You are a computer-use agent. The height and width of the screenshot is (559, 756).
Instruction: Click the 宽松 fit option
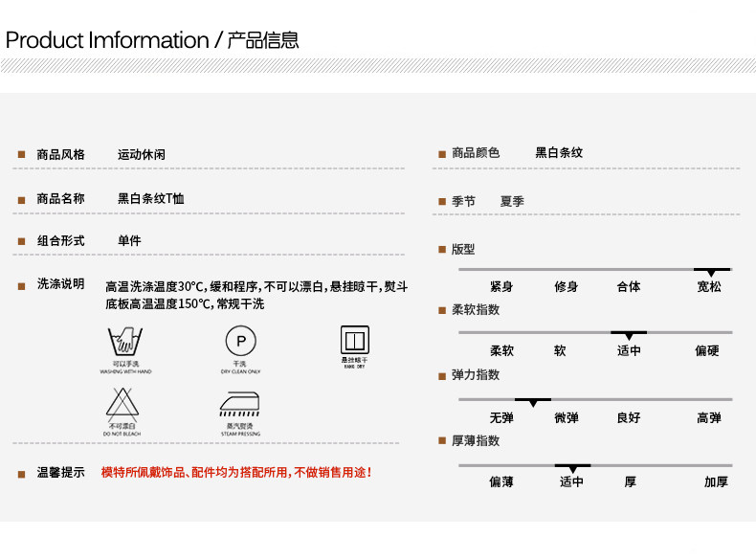pos(709,286)
